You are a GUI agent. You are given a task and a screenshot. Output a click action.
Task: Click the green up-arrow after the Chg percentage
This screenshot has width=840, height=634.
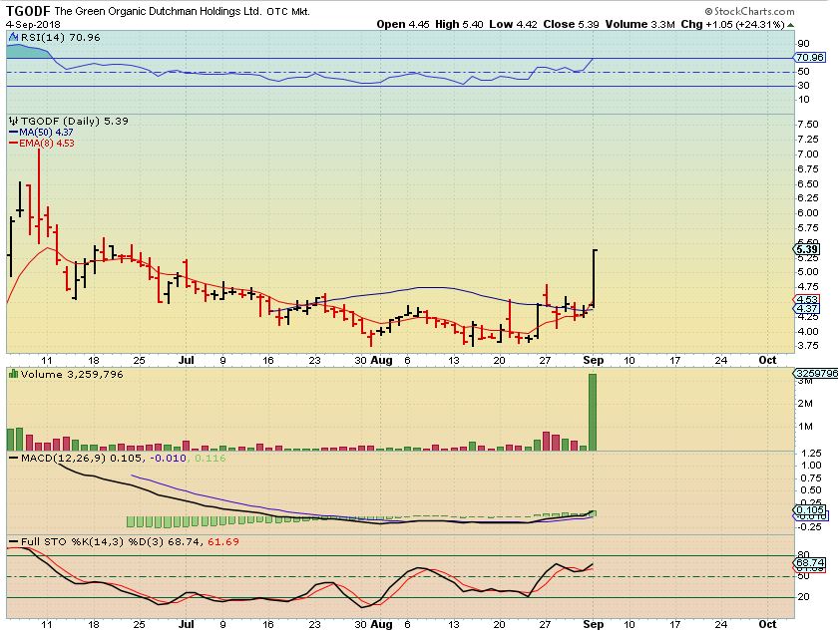tap(791, 25)
